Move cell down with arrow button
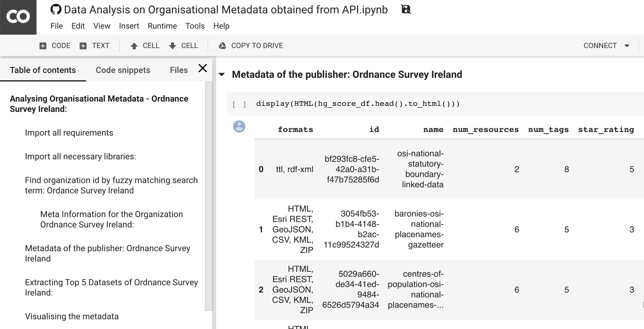 point(183,46)
